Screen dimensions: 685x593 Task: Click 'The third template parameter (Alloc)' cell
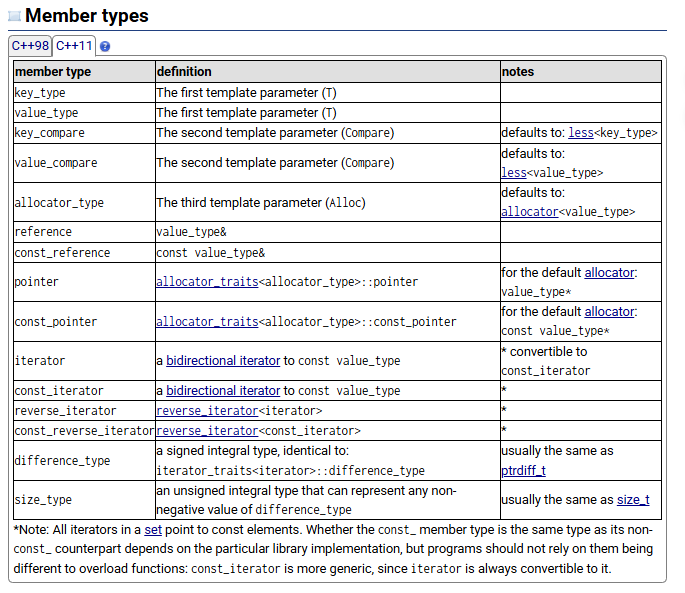click(x=328, y=202)
